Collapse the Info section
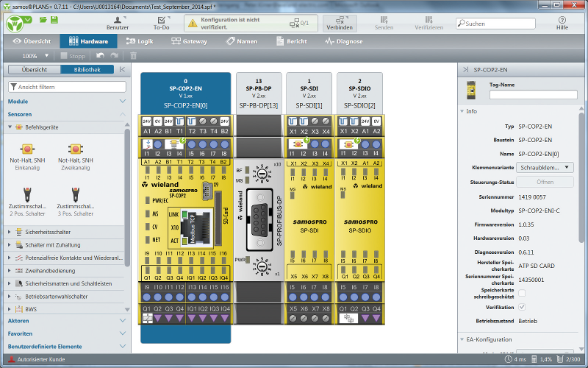 [462, 111]
